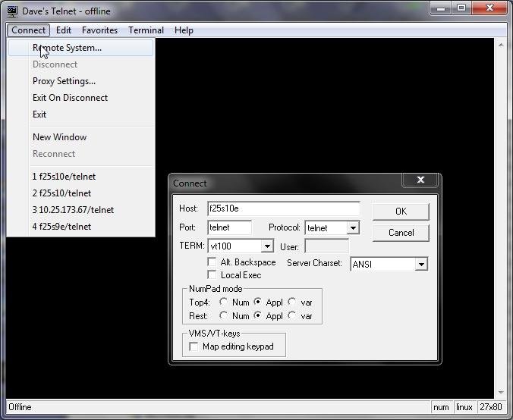Viewport: 513px width, 420px height.
Task: Select Rest Appl radio button
Action: click(x=258, y=315)
